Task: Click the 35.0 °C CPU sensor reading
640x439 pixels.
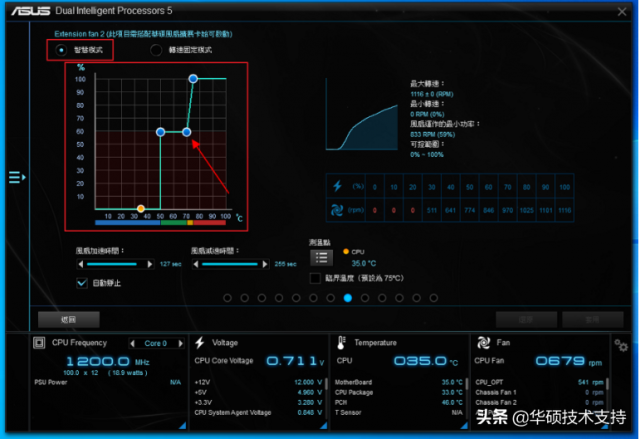Action: (x=364, y=264)
